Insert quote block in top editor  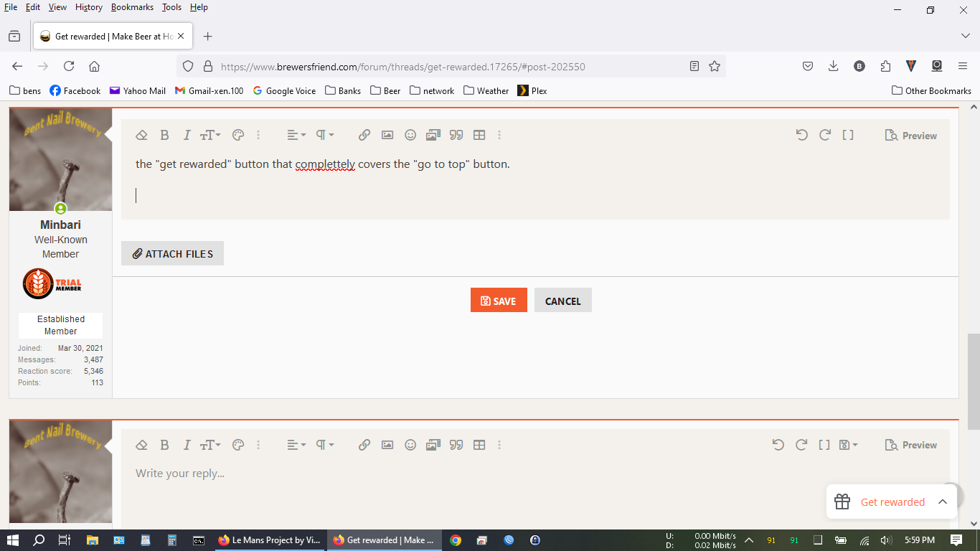tap(456, 135)
